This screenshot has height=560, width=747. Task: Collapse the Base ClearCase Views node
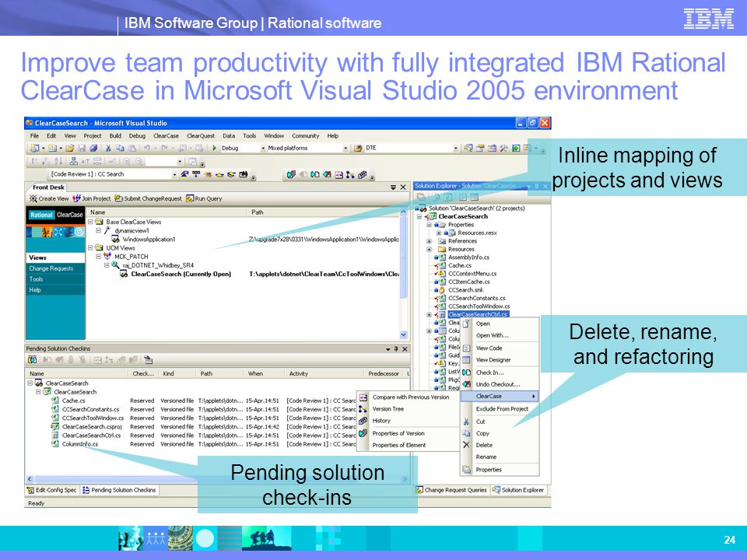[90, 222]
